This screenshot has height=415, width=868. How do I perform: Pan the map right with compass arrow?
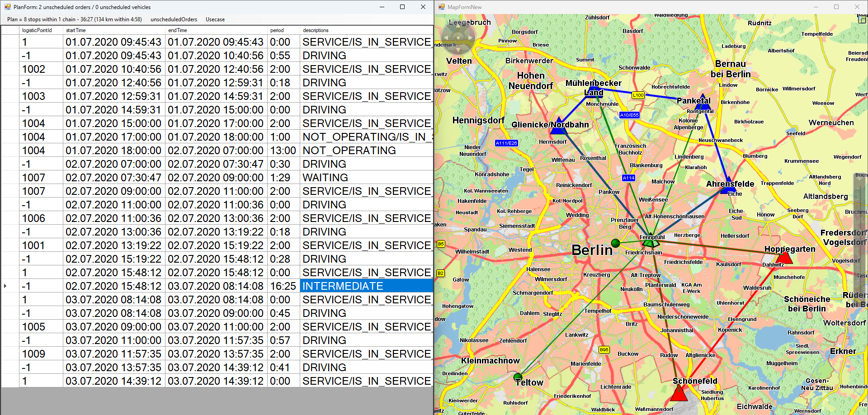(470, 38)
